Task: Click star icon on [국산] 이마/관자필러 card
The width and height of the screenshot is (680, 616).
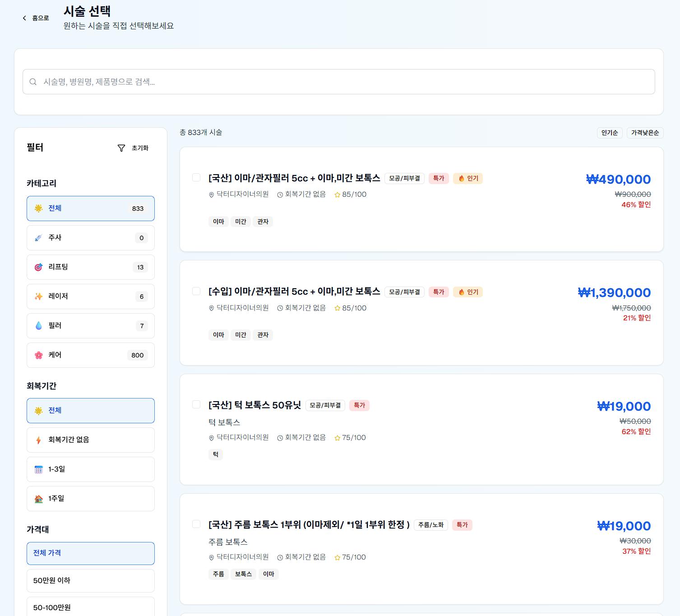Action: click(337, 195)
